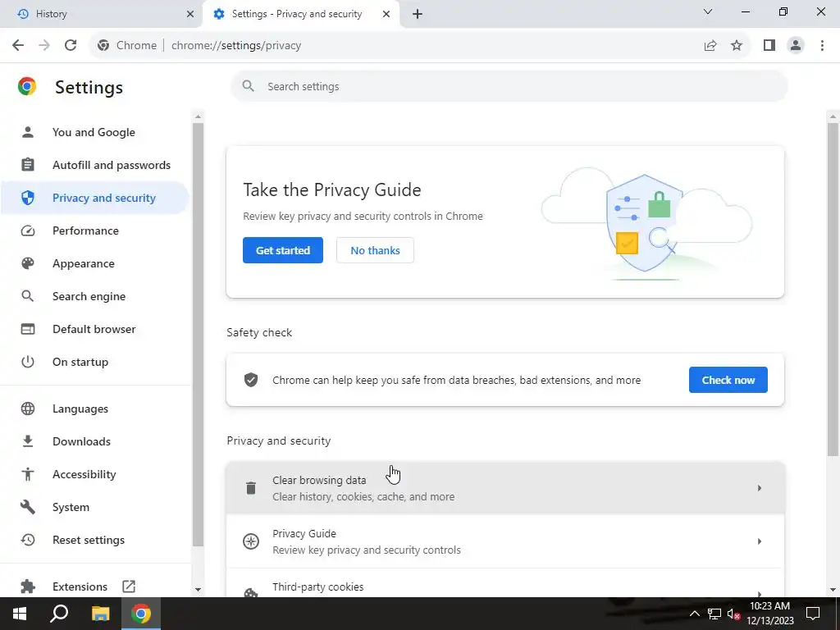Viewport: 840px width, 630px height.
Task: Open the Search engine settings section
Action: tap(94, 296)
